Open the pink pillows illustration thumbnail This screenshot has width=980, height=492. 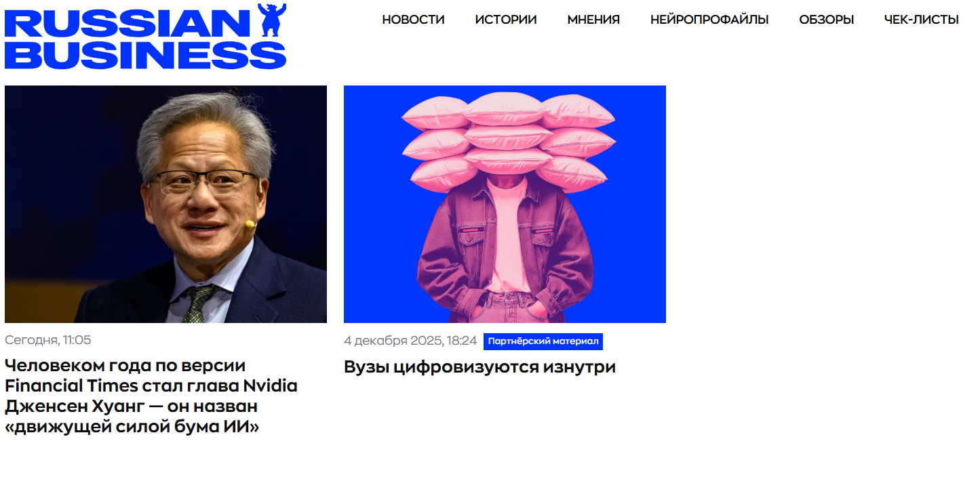pos(505,204)
